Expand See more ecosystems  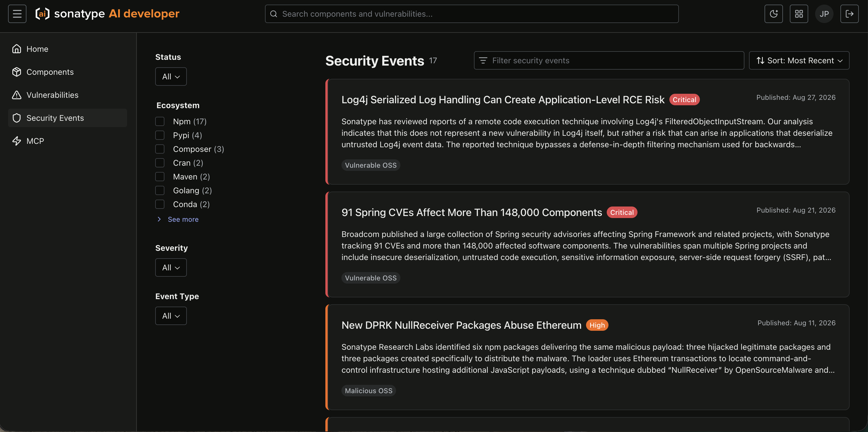178,219
